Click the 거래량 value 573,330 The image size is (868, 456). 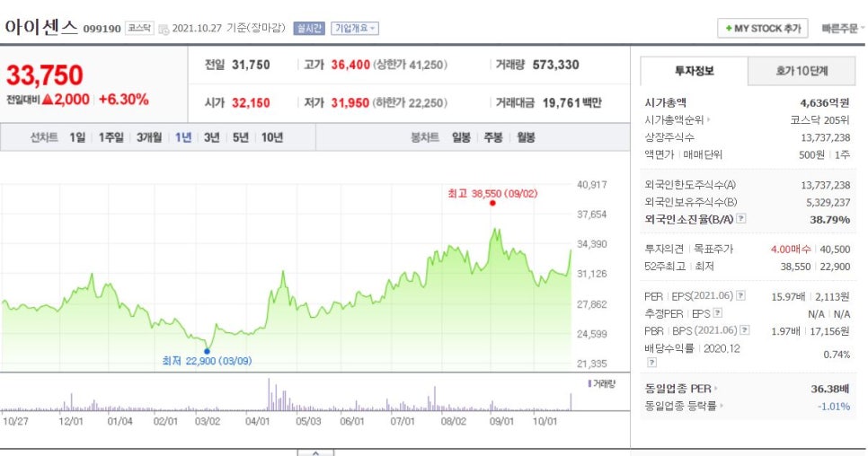click(x=555, y=65)
